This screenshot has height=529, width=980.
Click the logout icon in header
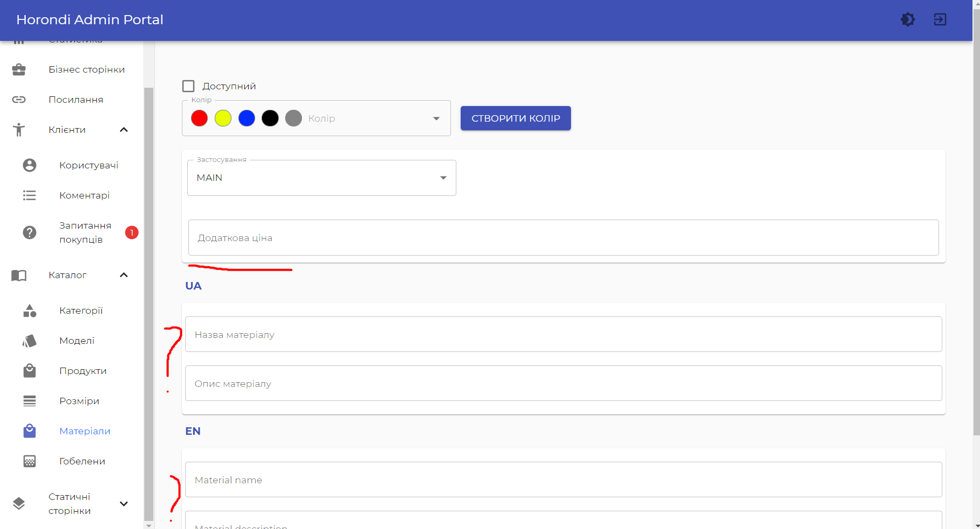coord(940,19)
